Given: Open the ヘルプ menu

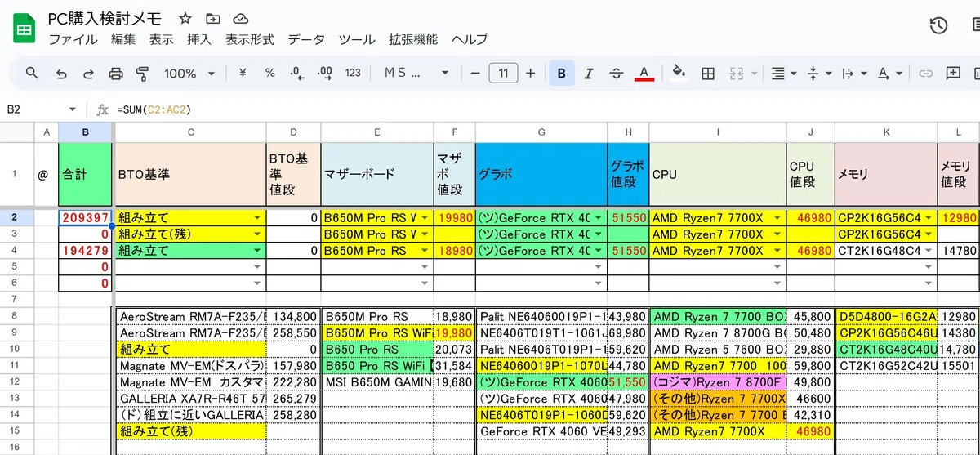Looking at the screenshot, I should tap(470, 39).
